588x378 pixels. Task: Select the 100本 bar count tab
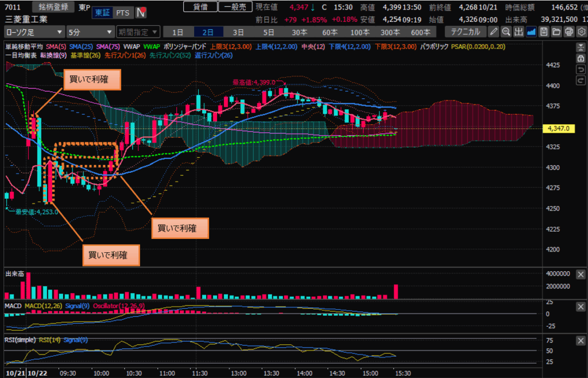(360, 32)
